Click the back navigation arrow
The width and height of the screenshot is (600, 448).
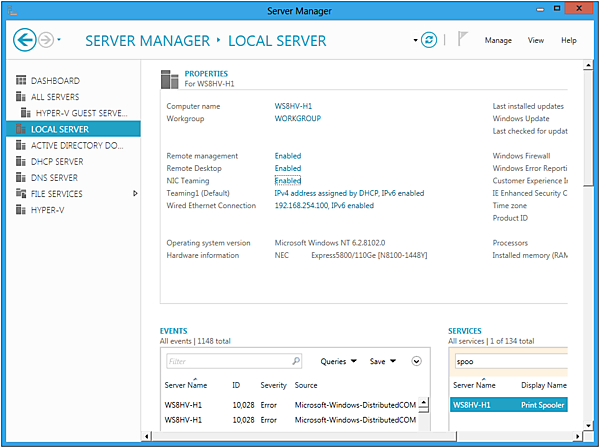click(24, 40)
